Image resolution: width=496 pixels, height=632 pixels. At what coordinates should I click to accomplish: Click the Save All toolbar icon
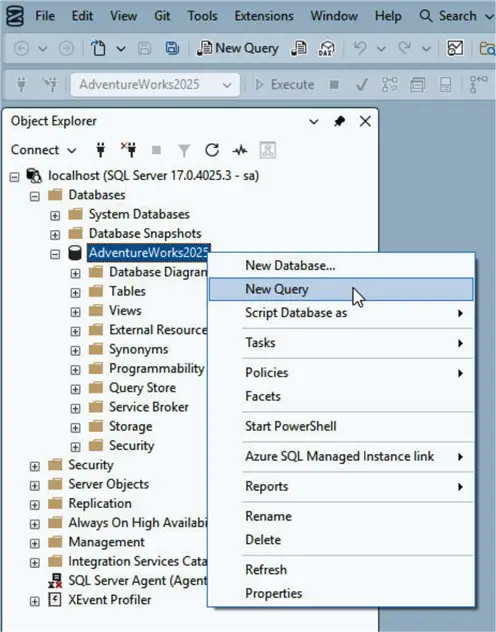point(172,48)
